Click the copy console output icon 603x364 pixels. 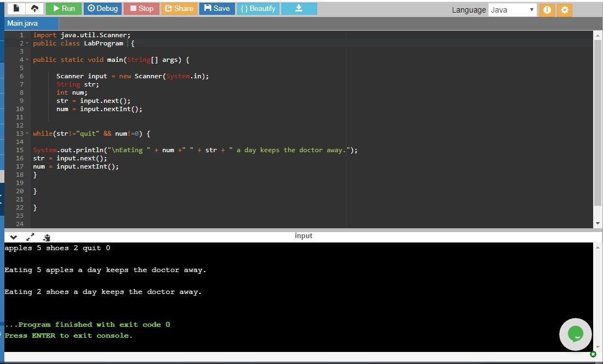tap(47, 237)
